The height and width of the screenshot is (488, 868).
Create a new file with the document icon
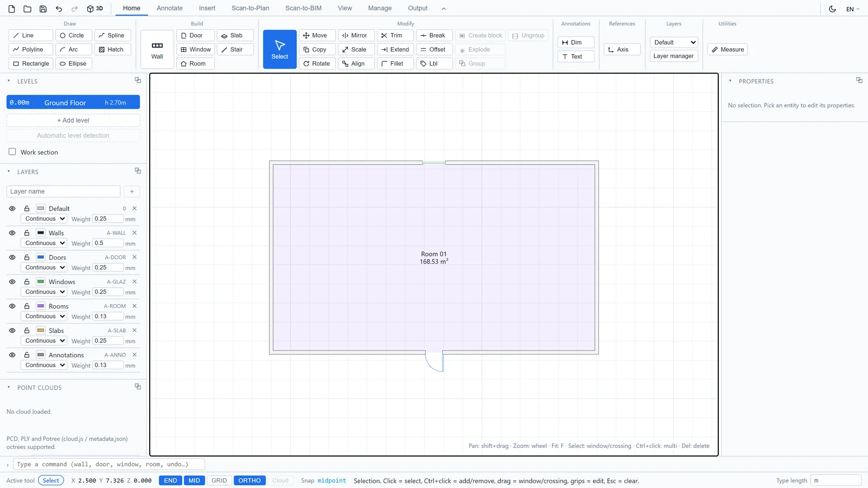point(11,9)
